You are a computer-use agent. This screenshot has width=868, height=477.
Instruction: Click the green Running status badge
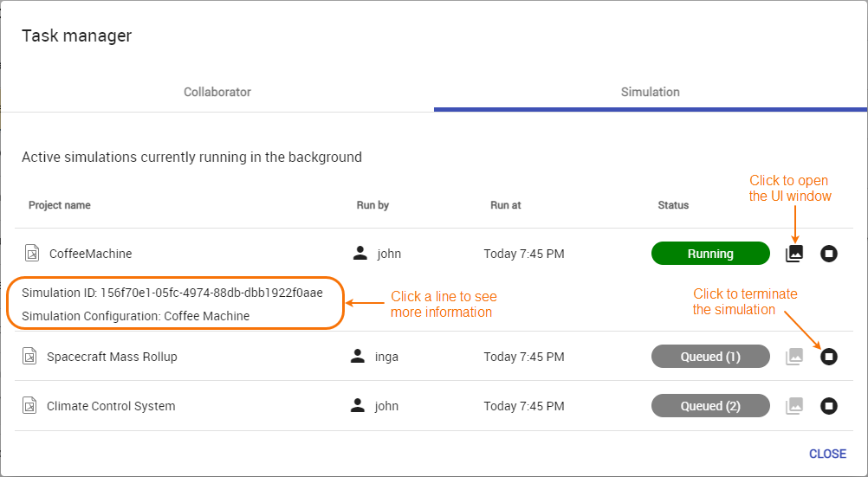point(710,254)
